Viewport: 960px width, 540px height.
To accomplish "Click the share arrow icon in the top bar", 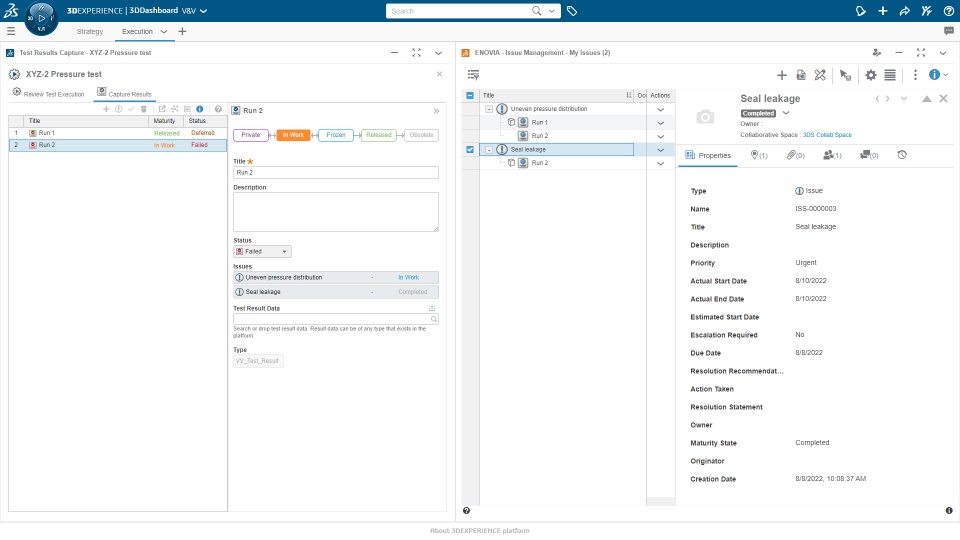I will point(904,11).
